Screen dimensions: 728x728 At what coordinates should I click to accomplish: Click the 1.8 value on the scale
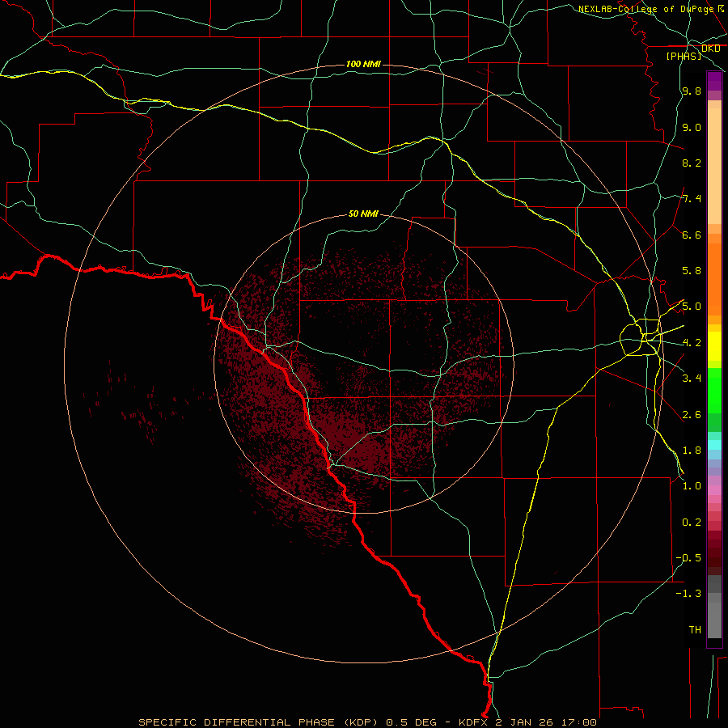(x=692, y=451)
